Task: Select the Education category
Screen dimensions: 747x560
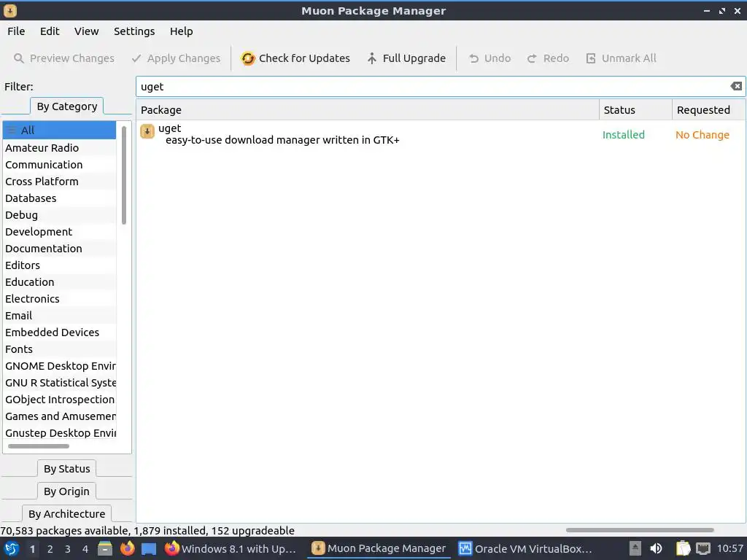Action: 60,282
